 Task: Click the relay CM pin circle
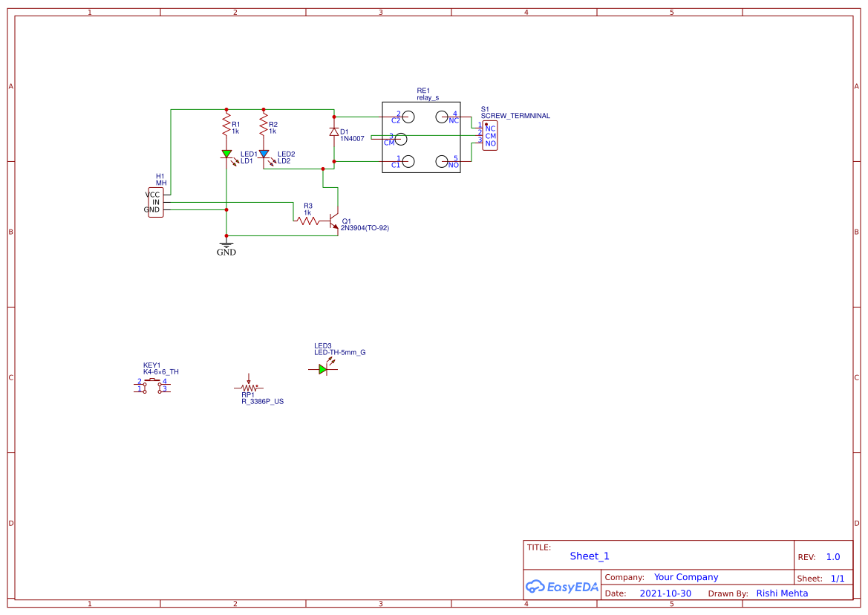click(x=401, y=139)
